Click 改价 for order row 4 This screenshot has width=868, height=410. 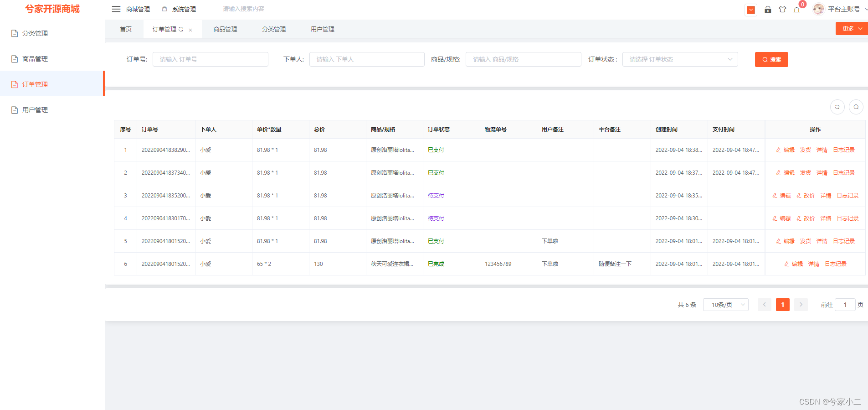806,218
